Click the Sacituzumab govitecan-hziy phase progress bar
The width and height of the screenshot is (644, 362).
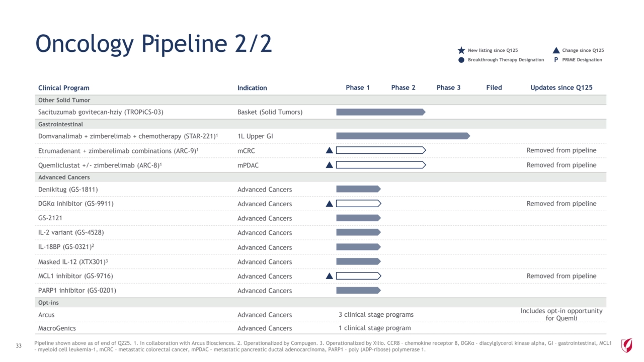(381, 112)
